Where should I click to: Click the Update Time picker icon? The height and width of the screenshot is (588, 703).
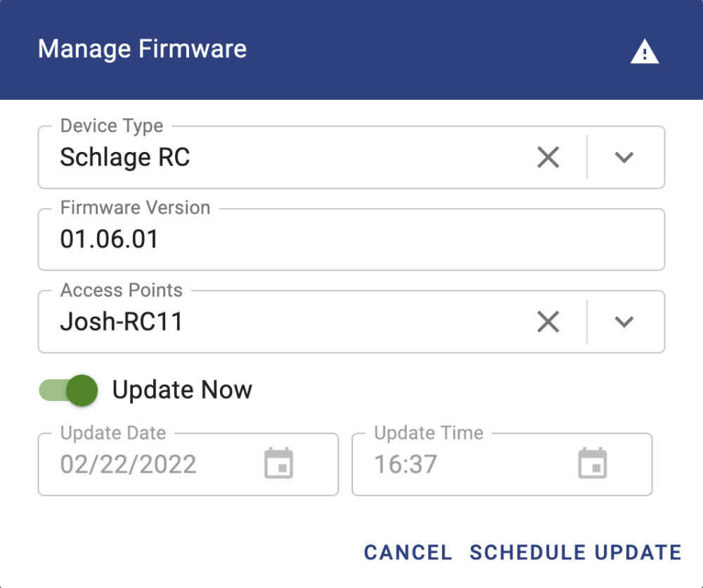pyautogui.click(x=593, y=464)
